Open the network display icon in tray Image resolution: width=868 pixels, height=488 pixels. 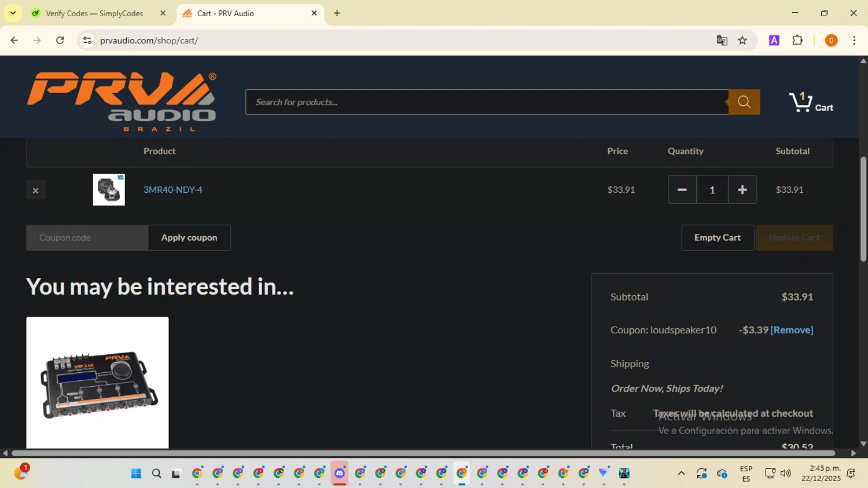click(x=770, y=474)
